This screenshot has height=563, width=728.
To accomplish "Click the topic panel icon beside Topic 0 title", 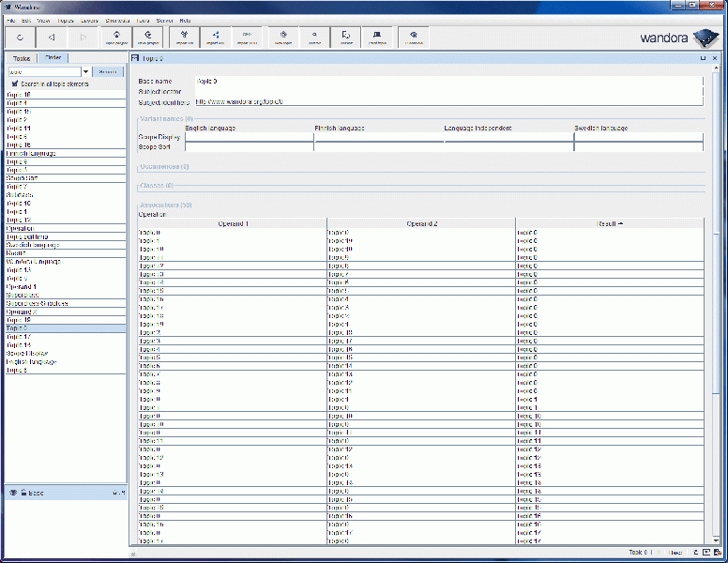I will click(x=135, y=58).
